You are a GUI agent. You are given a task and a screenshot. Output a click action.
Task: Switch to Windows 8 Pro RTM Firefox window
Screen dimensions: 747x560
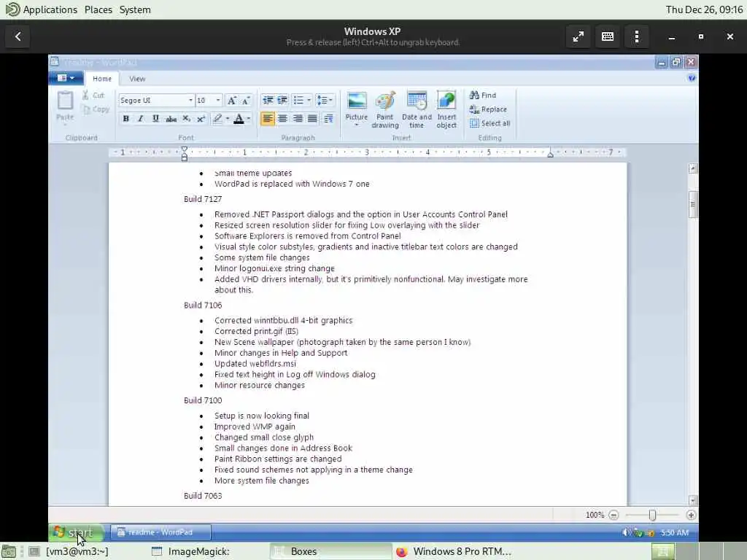click(x=454, y=551)
